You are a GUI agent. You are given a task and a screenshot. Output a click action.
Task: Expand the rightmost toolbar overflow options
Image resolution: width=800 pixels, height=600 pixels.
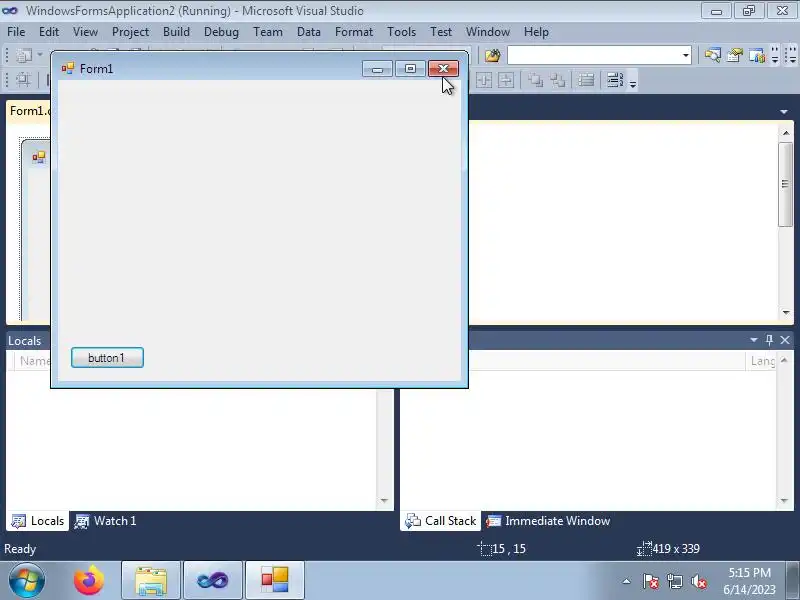(790, 55)
